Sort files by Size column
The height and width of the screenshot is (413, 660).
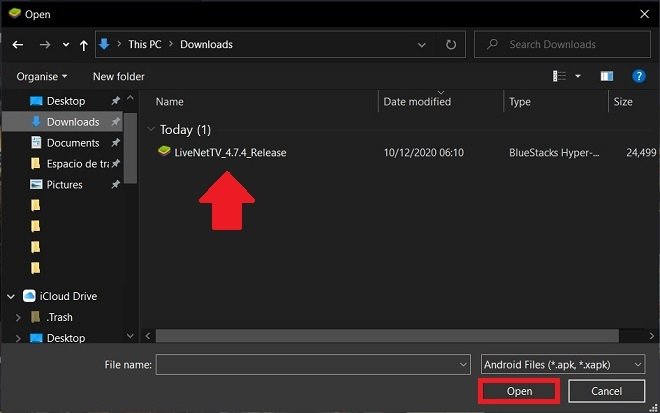tap(623, 102)
